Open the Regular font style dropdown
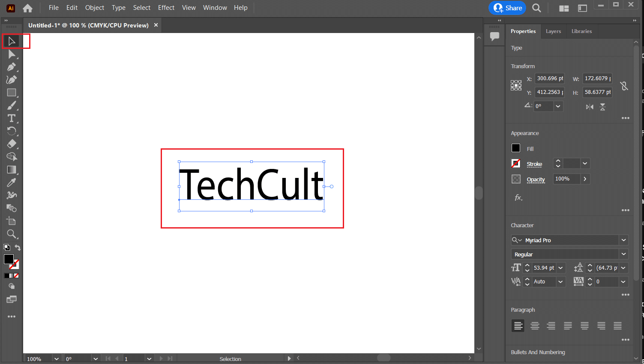644x364 pixels. (x=623, y=254)
